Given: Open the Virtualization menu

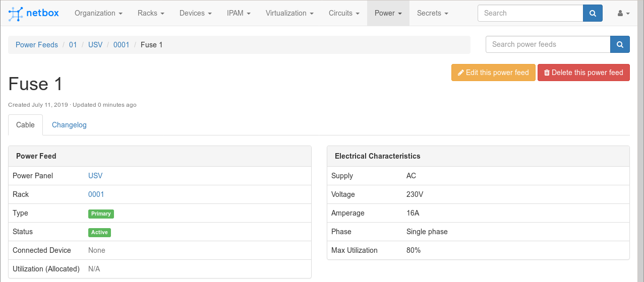Looking at the screenshot, I should pos(289,13).
